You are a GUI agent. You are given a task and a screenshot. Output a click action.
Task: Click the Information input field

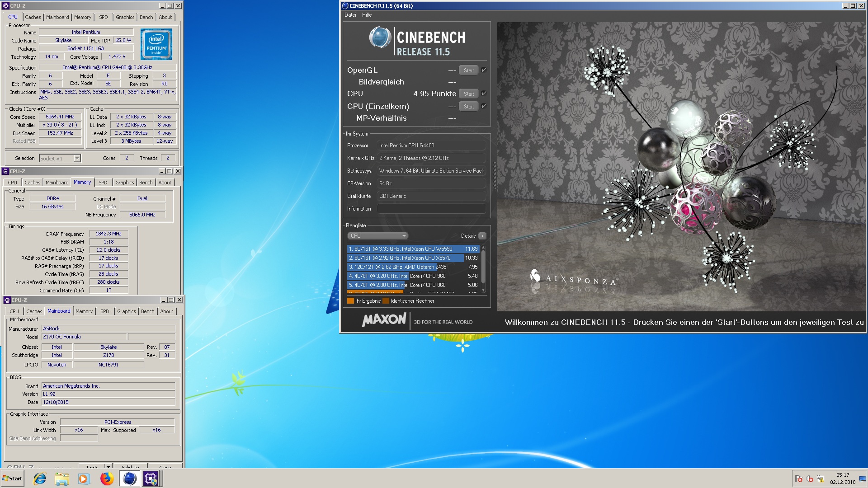coord(431,209)
